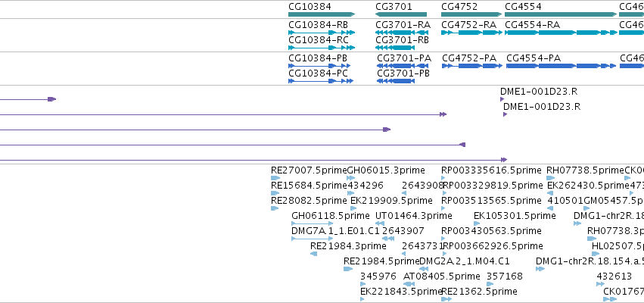Select the CG4752-PA coding sequence glyph
The height and width of the screenshot is (303, 644).
coord(469,66)
